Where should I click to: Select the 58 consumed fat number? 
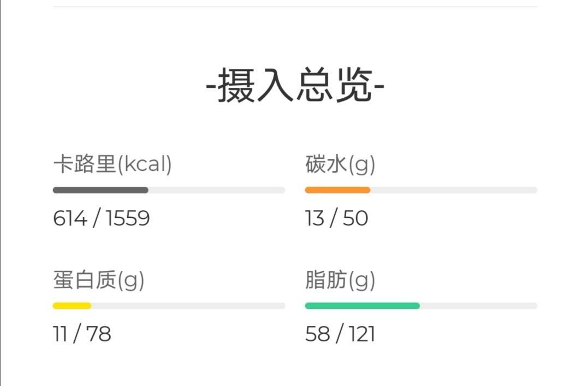point(317,334)
